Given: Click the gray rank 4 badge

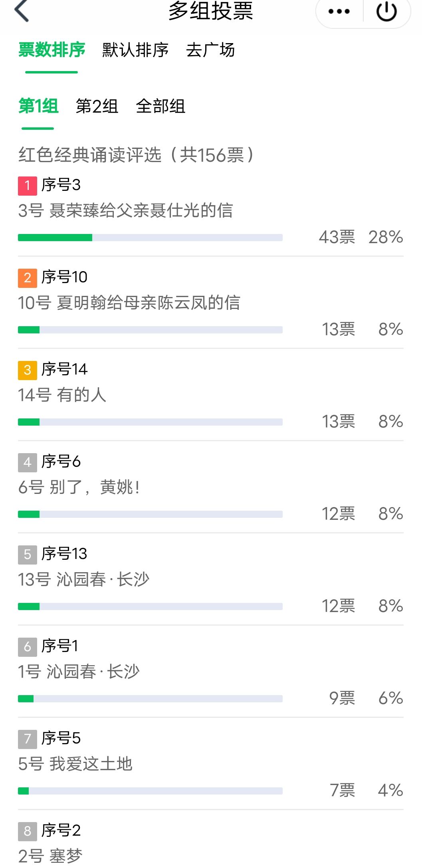Looking at the screenshot, I should 28,462.
